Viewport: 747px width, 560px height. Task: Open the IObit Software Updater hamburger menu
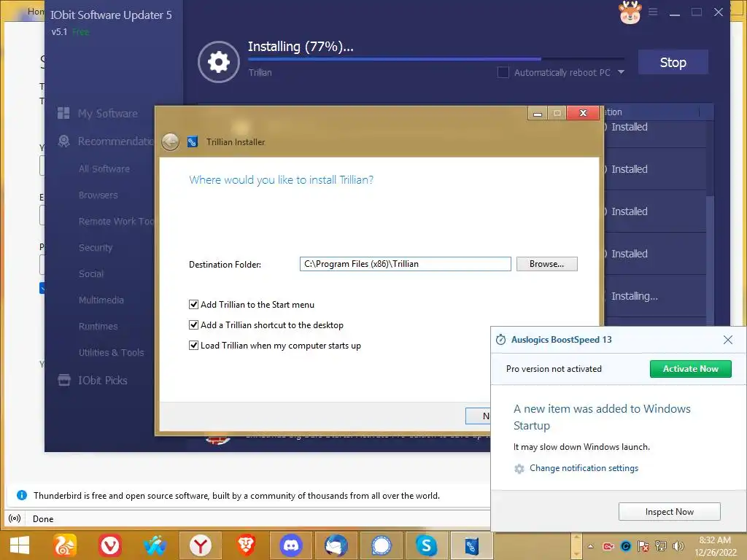coord(653,12)
